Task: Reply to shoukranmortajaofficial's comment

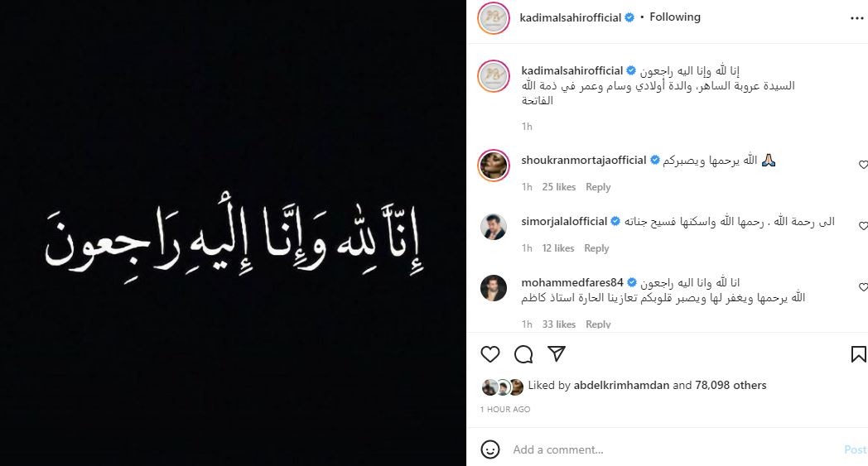Action: [x=598, y=187]
